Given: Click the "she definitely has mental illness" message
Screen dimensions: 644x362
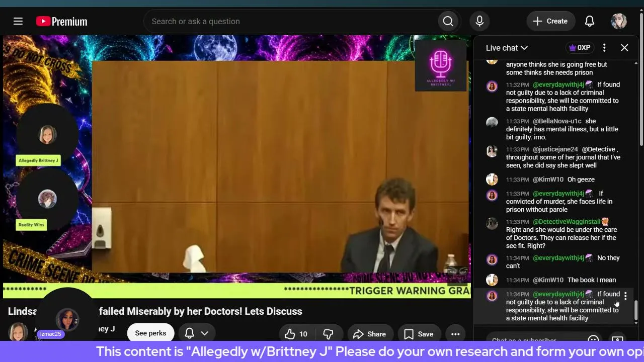Looking at the screenshot, I should pyautogui.click(x=562, y=129).
